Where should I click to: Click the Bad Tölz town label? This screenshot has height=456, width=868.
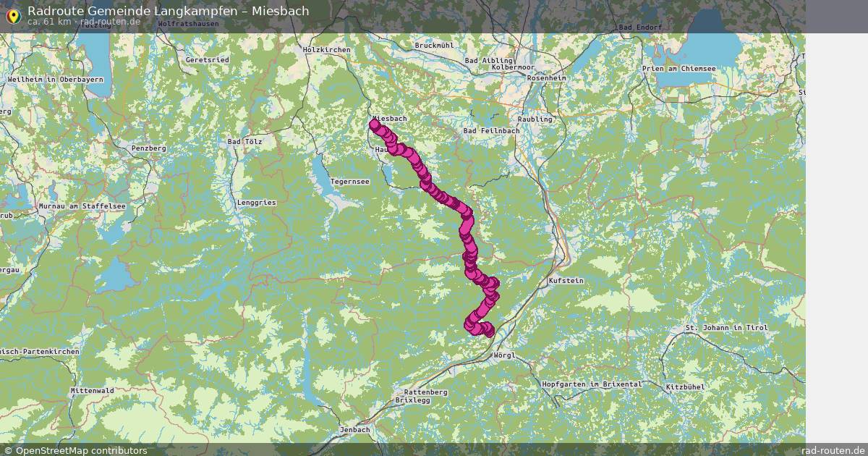(x=245, y=142)
